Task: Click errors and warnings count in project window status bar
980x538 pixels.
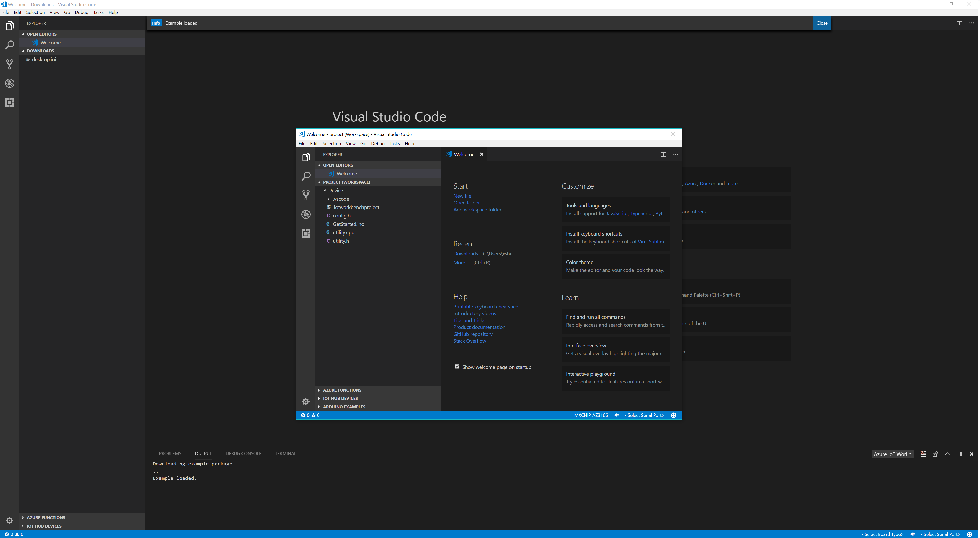Action: point(311,415)
